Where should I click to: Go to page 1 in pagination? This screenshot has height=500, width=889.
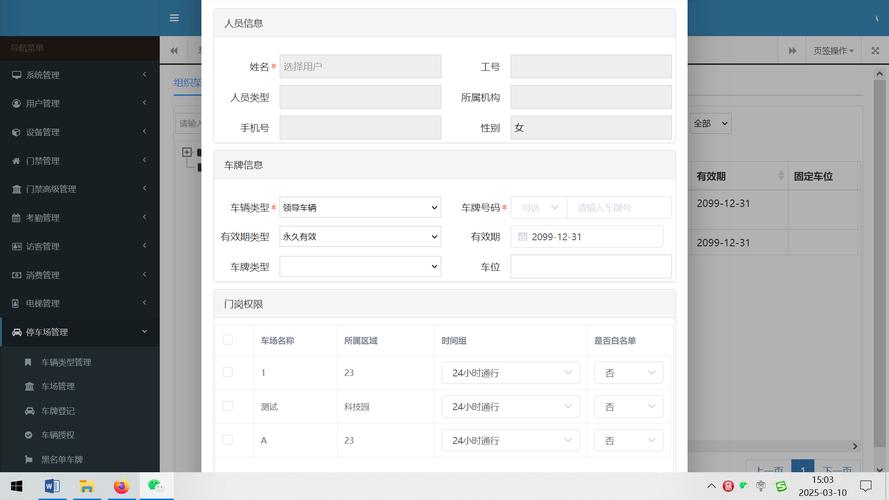pos(803,468)
